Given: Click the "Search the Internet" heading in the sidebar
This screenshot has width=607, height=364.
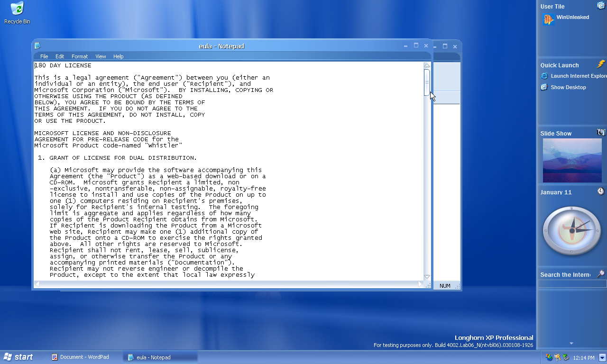Looking at the screenshot, I should 565,274.
